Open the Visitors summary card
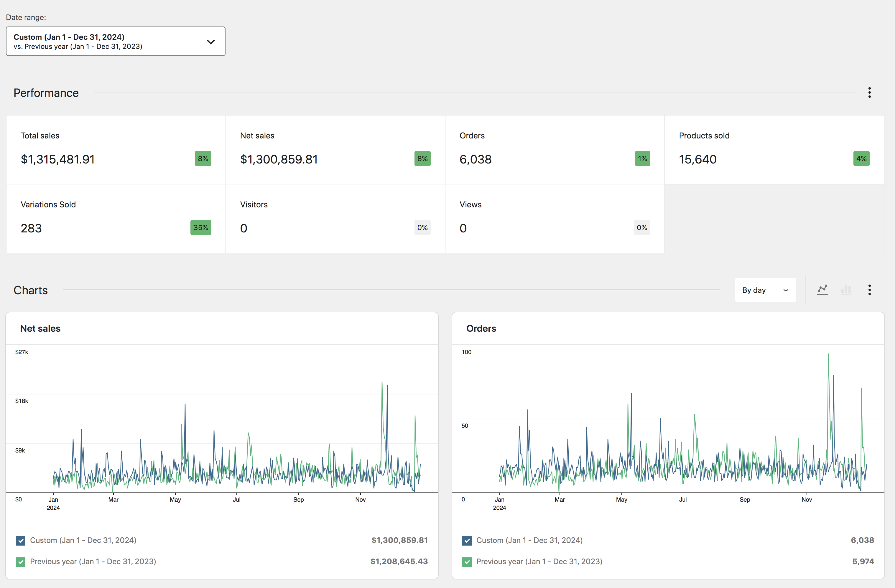 coord(335,219)
